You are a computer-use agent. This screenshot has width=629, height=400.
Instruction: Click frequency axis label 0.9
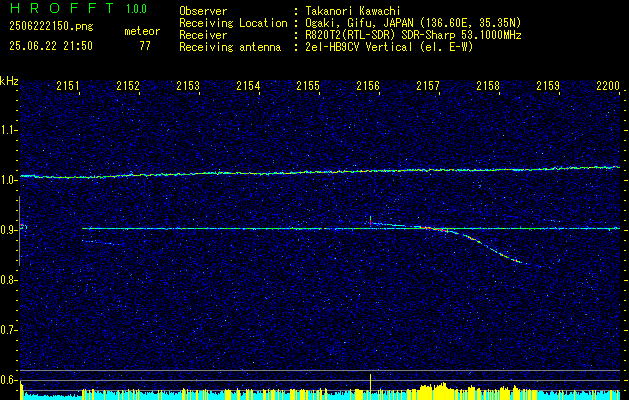(x=8, y=230)
